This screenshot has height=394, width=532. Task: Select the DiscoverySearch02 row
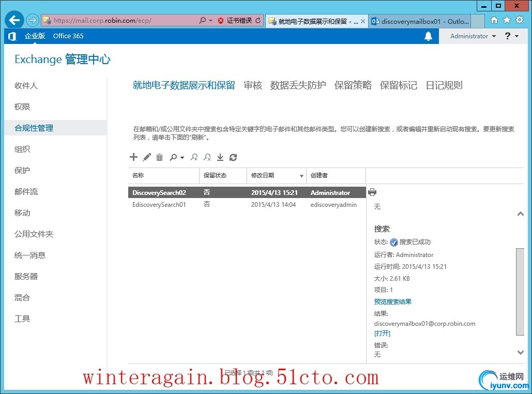coord(247,192)
